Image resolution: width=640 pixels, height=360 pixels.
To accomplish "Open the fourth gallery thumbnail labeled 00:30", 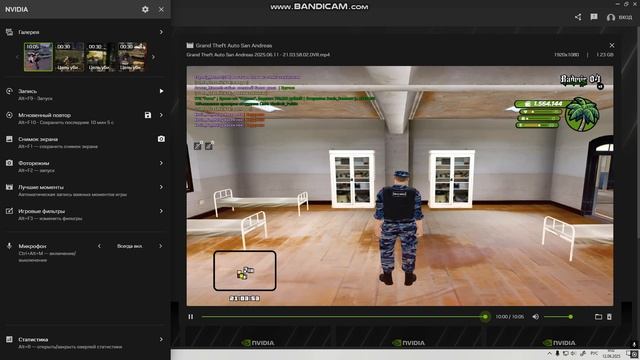I will click(132, 57).
